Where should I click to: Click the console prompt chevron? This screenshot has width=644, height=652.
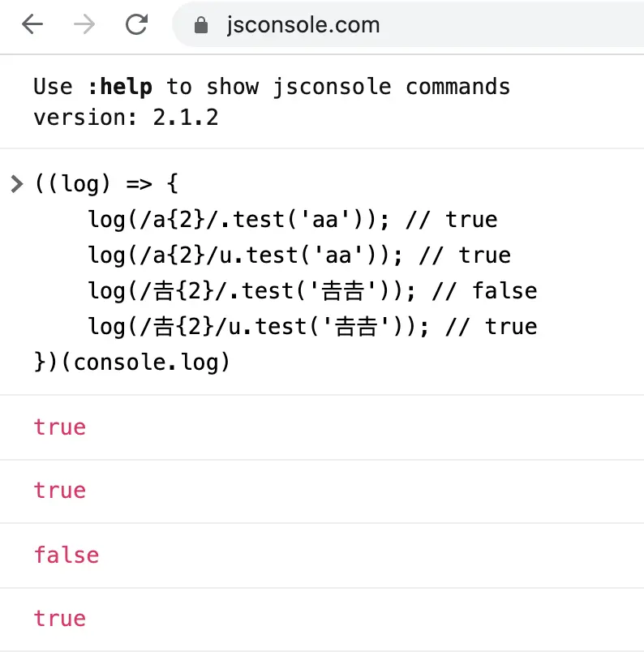[x=17, y=184]
